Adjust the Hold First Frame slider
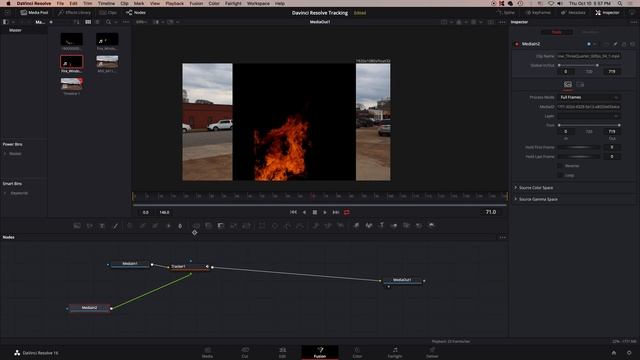The width and height of the screenshot is (640, 360). point(579,147)
